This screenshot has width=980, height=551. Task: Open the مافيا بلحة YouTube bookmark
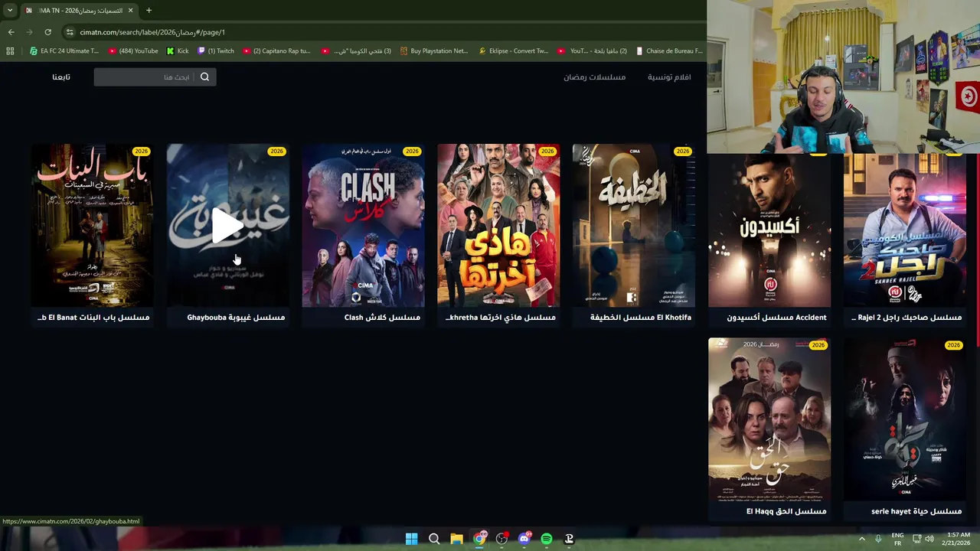[x=593, y=51]
